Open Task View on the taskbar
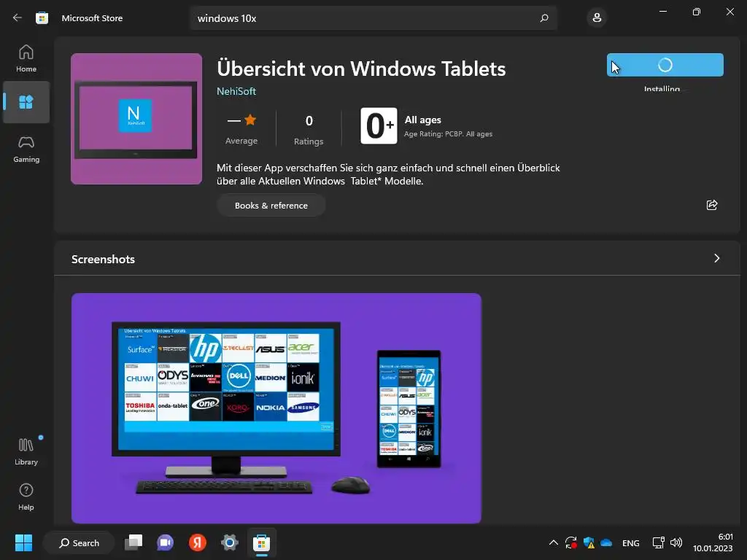The image size is (747, 560). point(133,542)
